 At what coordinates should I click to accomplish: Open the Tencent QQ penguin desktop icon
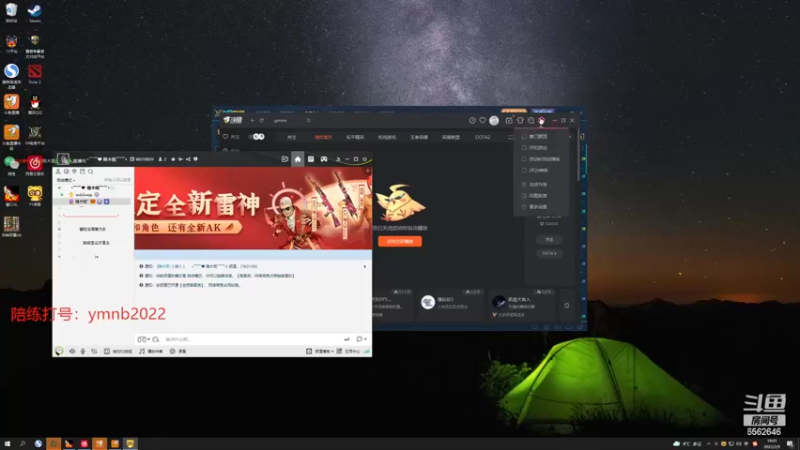click(35, 104)
